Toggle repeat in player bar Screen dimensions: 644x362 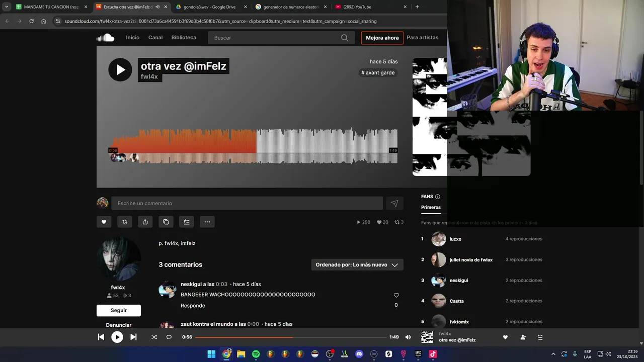[x=169, y=337]
